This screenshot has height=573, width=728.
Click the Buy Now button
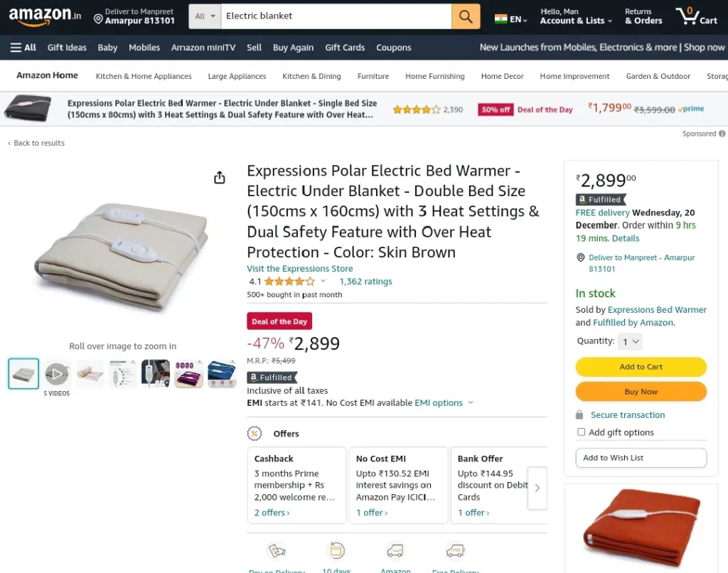641,392
